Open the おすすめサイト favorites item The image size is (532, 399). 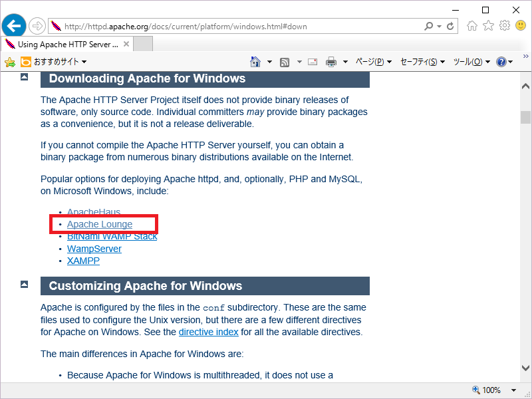[54, 62]
